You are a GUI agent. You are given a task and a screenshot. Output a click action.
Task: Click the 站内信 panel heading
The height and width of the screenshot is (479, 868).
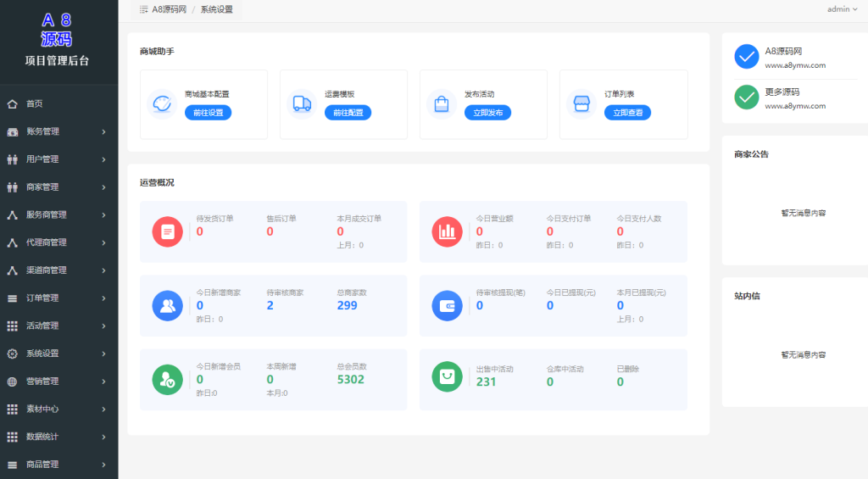747,296
